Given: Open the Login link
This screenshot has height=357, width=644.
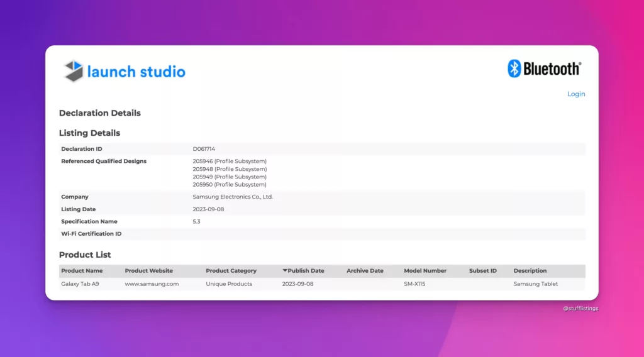Looking at the screenshot, I should 575,94.
